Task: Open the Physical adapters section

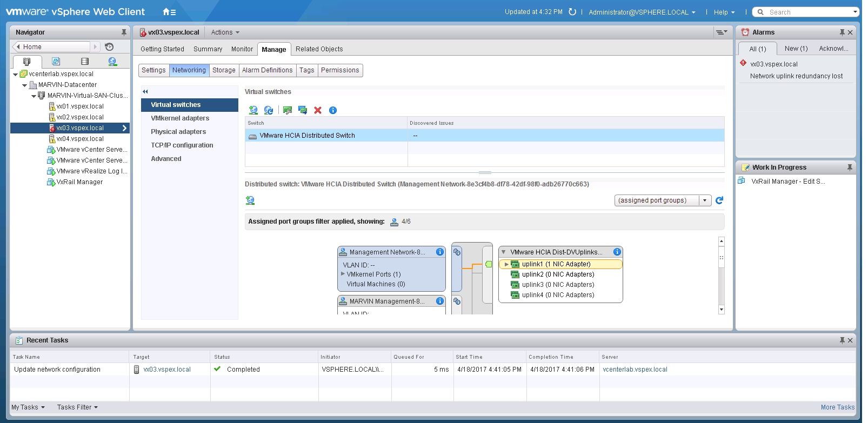Action: 178,132
